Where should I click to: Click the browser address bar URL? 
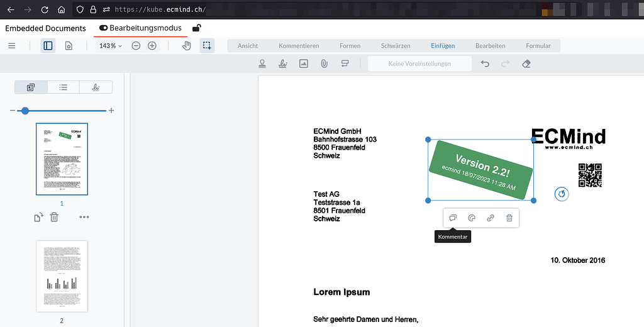click(160, 9)
